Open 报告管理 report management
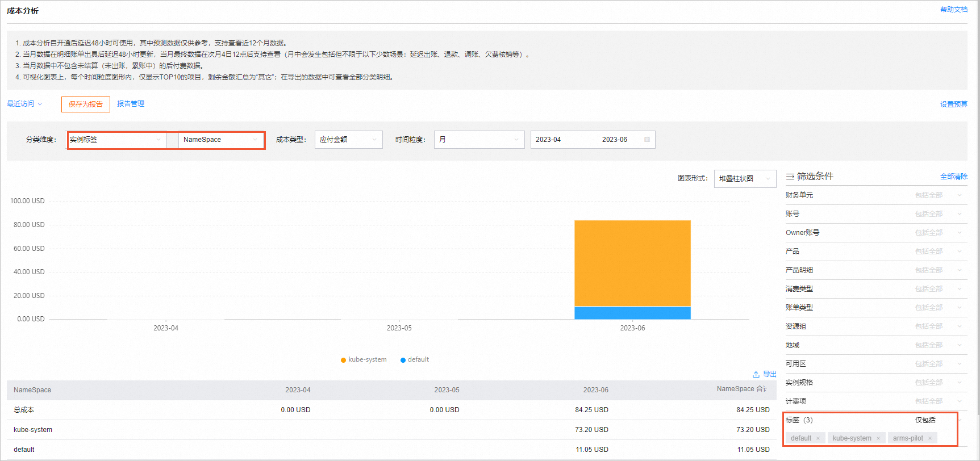 131,104
